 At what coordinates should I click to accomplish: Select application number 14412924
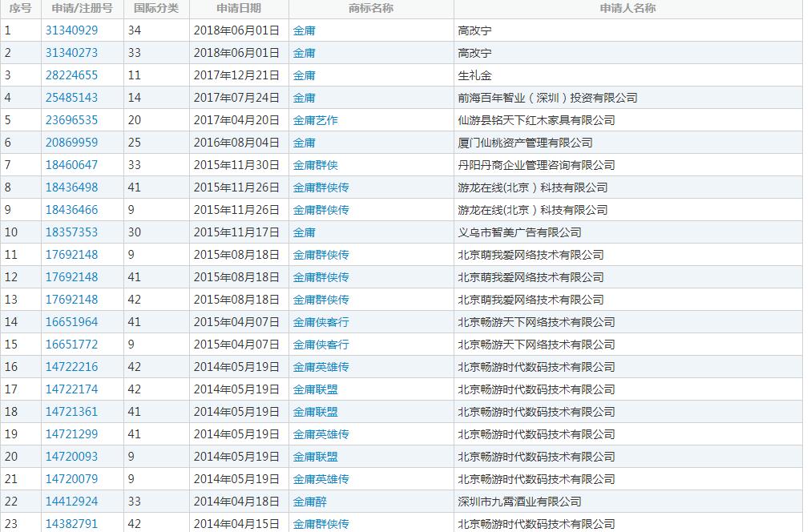[71, 502]
